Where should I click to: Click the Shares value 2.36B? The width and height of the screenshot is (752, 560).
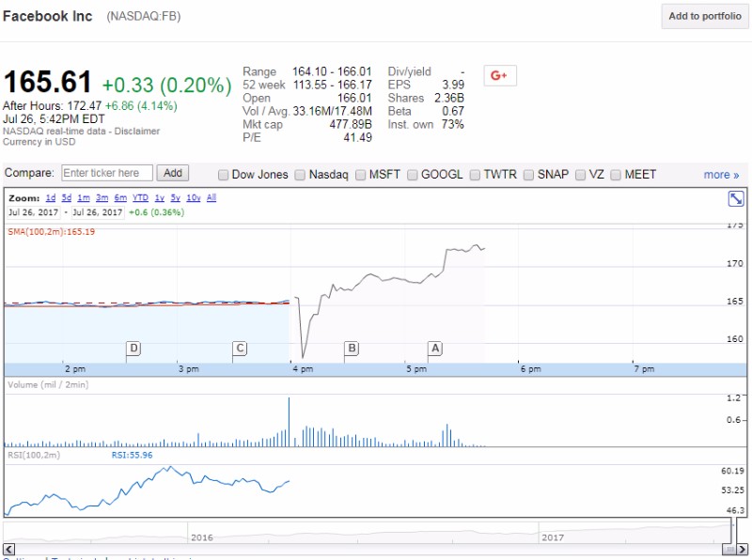click(449, 98)
